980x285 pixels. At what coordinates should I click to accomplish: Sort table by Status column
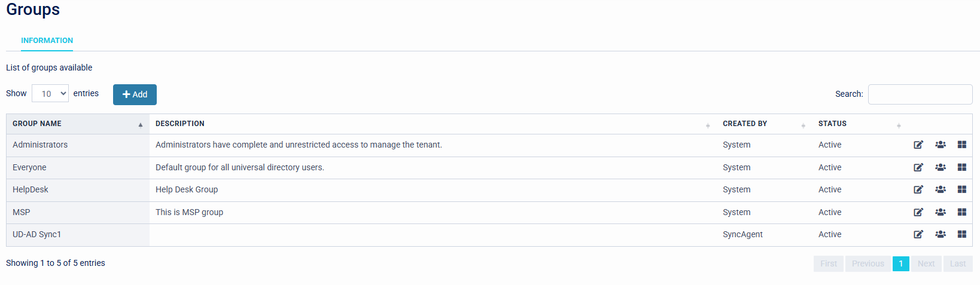point(859,124)
